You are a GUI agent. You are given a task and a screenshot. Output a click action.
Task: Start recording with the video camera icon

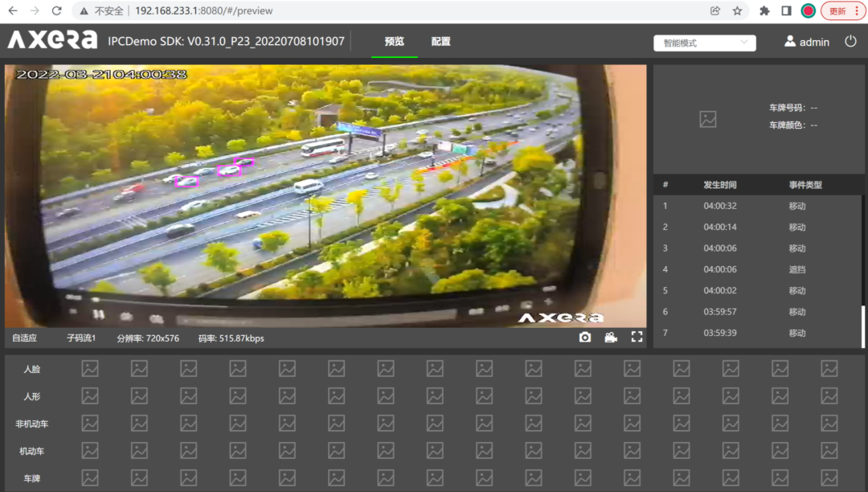pyautogui.click(x=611, y=338)
